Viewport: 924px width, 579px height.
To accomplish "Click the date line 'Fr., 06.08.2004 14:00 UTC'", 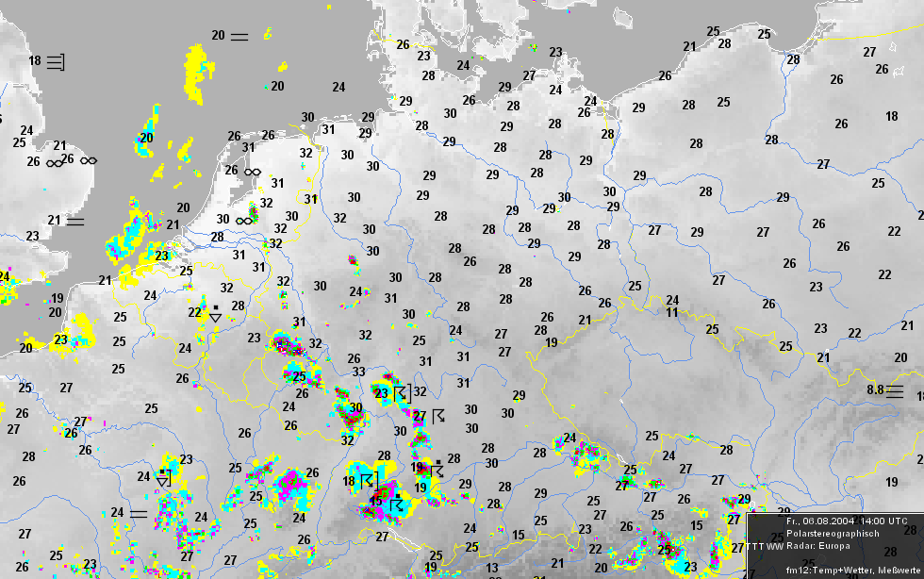I will click(847, 521).
